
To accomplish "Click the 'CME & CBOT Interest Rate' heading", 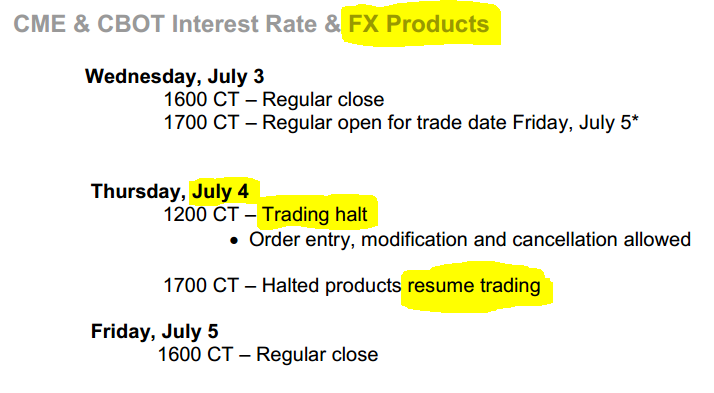I will (165, 24).
